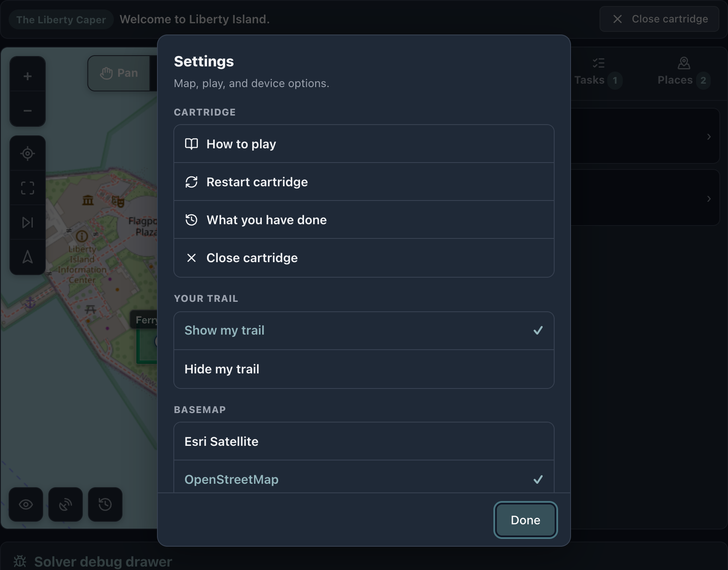Click the information icon on Liberty Island map
Image resolution: width=728 pixels, height=570 pixels.
82,236
